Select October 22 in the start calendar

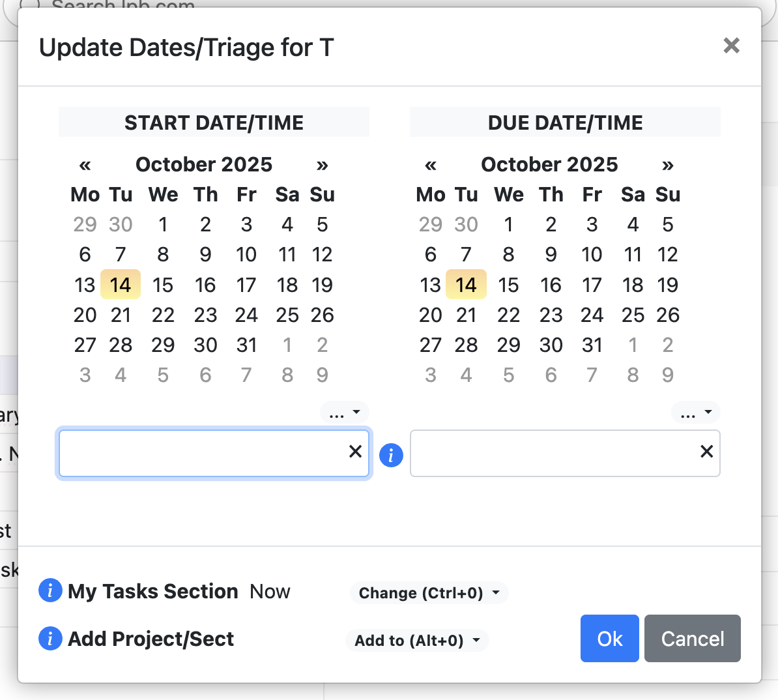coord(163,315)
